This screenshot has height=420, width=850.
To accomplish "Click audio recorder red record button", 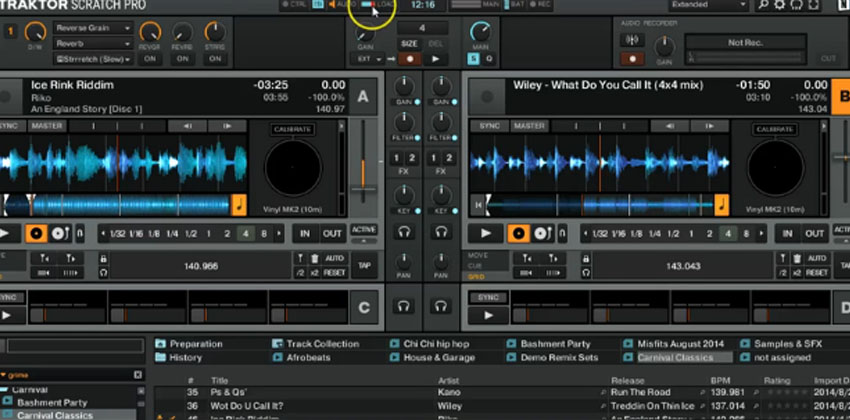I will coord(632,59).
